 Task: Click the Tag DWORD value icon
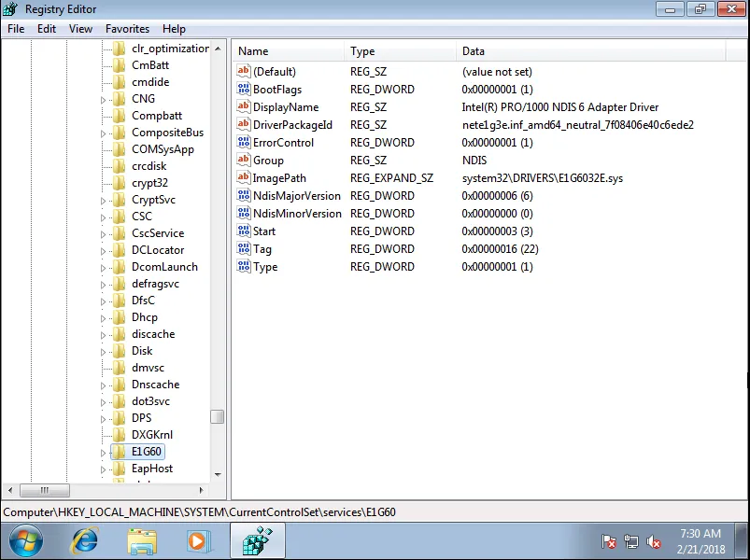(244, 248)
